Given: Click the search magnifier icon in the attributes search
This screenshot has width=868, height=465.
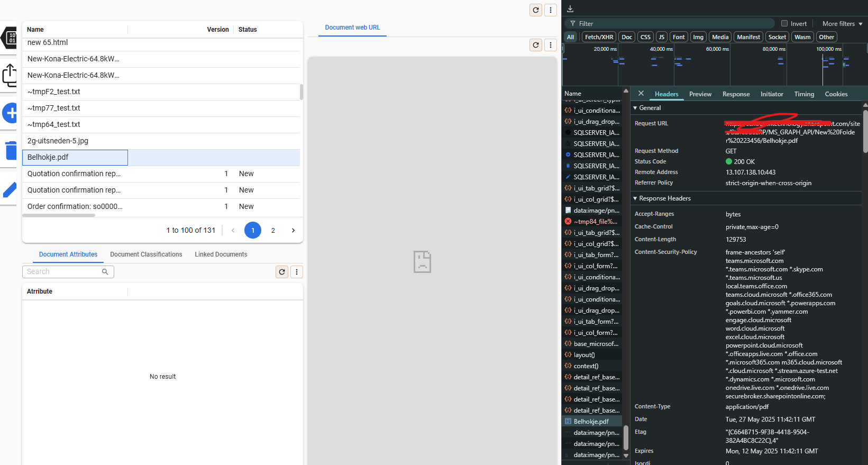Looking at the screenshot, I should (105, 271).
